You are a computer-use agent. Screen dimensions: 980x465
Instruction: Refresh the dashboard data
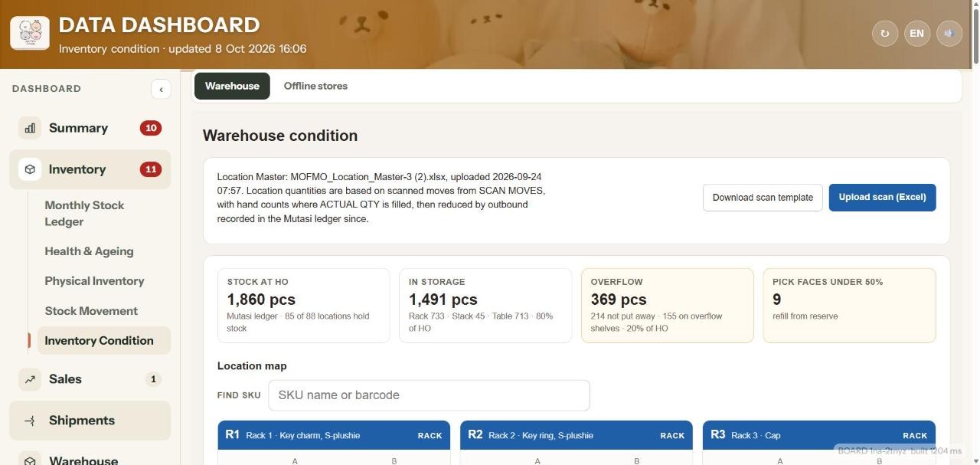pos(885,33)
